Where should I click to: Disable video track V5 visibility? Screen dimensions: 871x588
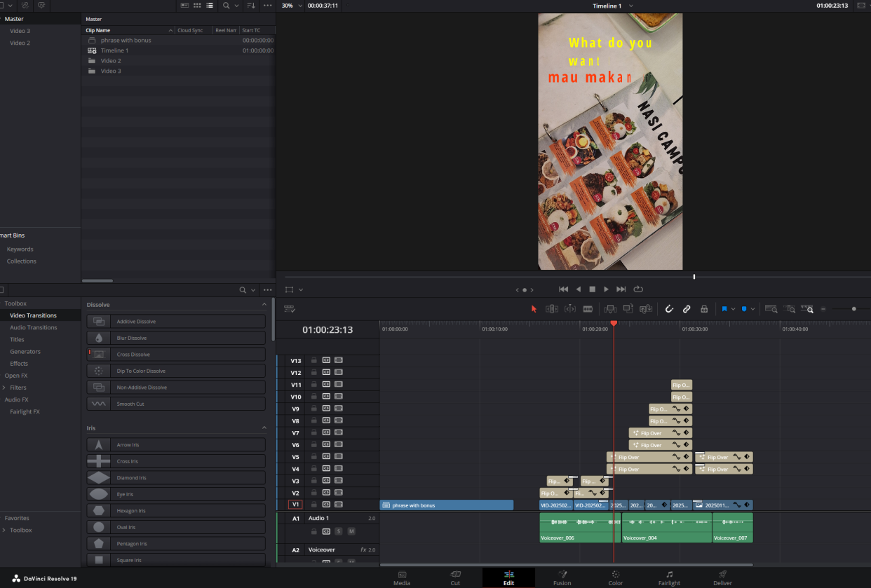pos(339,457)
